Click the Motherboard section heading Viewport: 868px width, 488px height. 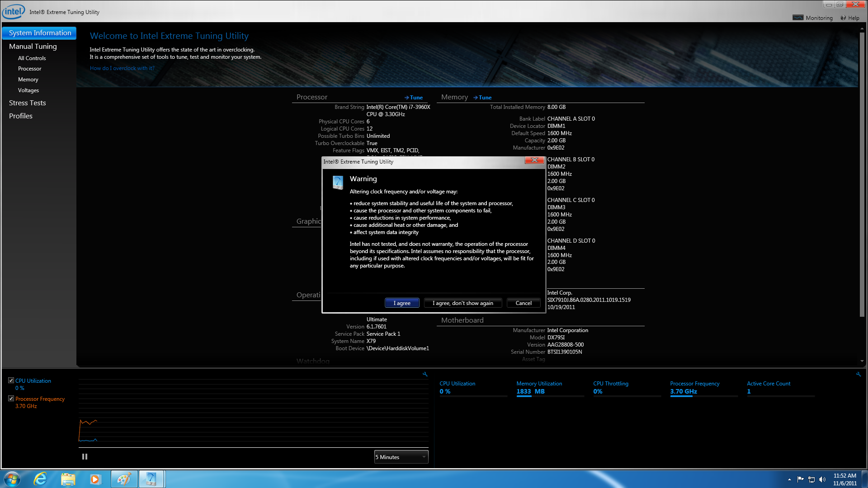point(462,320)
